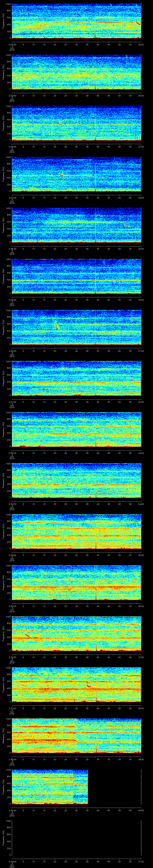Click the spectrogram panel starting at 2:35:00
The image size is (153, 868).
(x=76, y=583)
